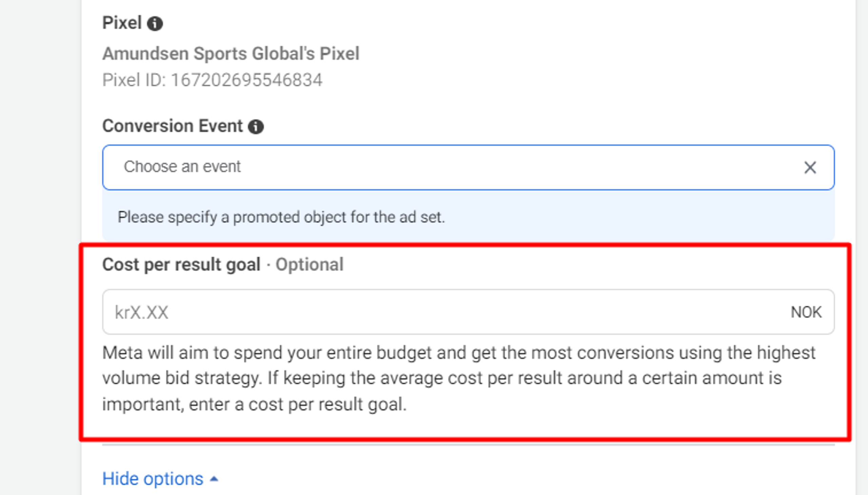Click the 'enter a cost per result goal' sentence

[297, 405]
